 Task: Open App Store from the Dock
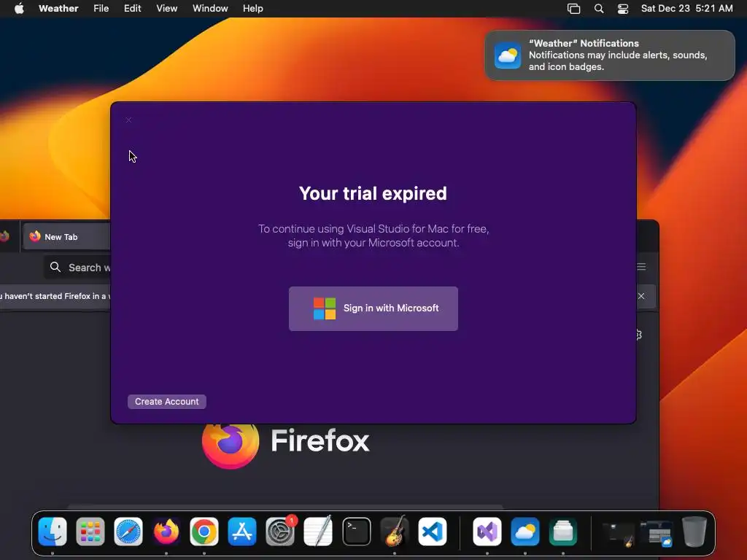click(x=242, y=532)
